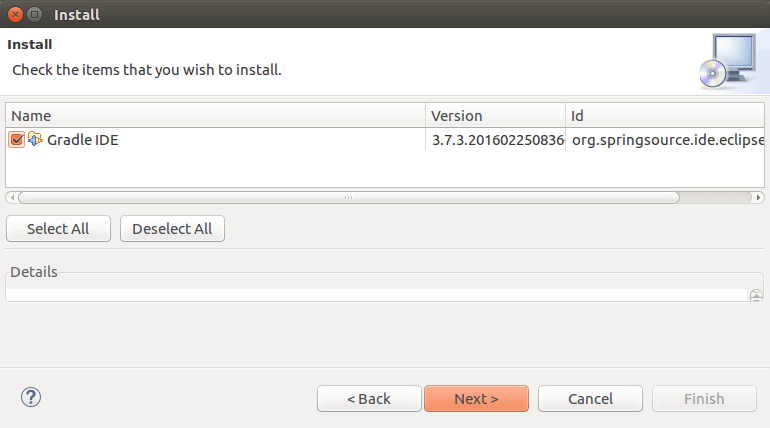
Task: Click the empty Details text area
Action: [x=376, y=295]
